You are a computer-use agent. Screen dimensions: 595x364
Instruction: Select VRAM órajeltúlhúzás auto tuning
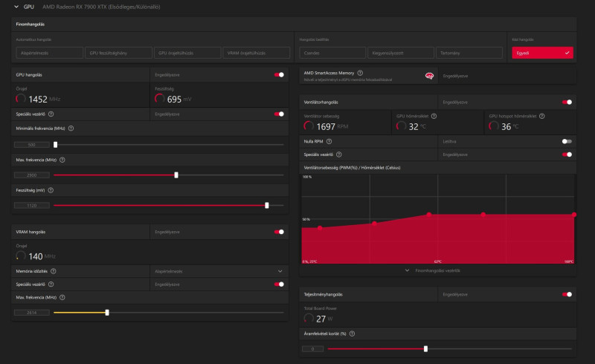point(257,53)
